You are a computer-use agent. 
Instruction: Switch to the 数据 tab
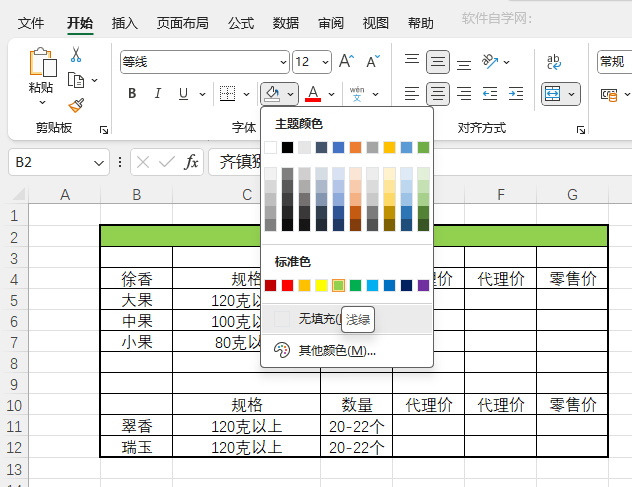coord(285,23)
